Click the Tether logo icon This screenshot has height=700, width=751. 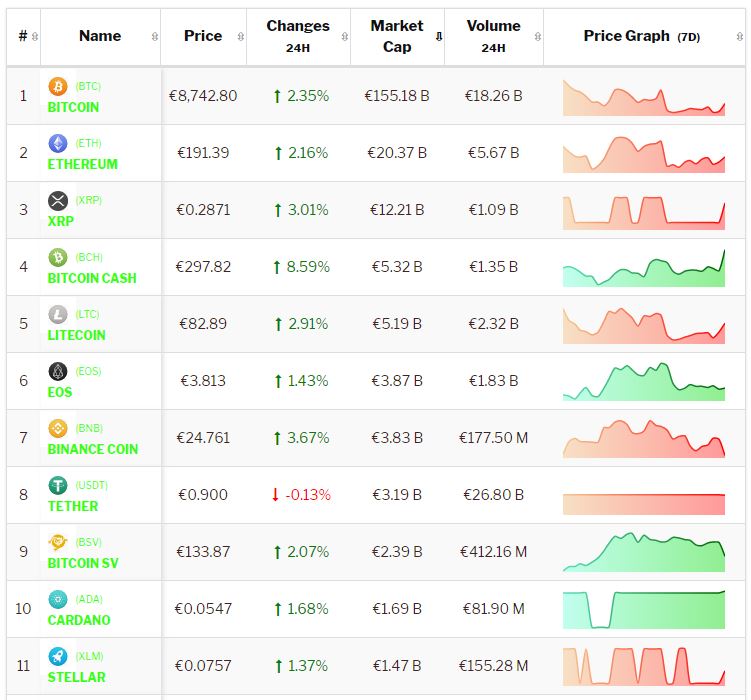click(58, 486)
